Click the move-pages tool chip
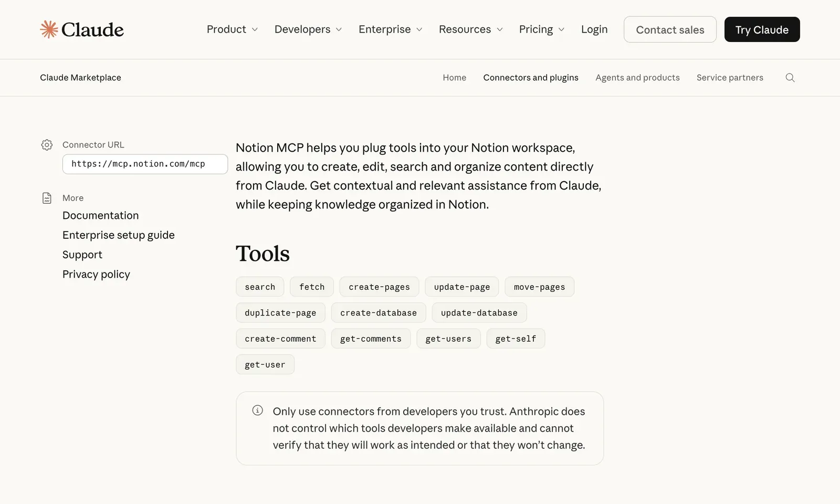The width and height of the screenshot is (840, 504). (540, 287)
